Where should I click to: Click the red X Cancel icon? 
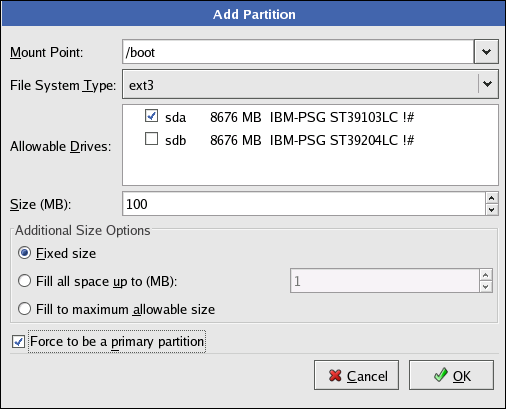pyautogui.click(x=335, y=376)
